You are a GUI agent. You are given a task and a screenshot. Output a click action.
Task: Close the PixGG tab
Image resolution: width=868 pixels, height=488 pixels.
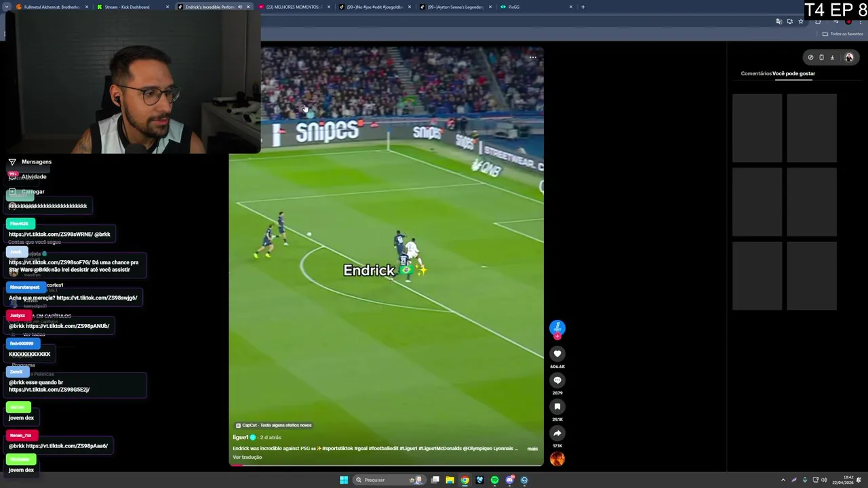[x=571, y=7]
